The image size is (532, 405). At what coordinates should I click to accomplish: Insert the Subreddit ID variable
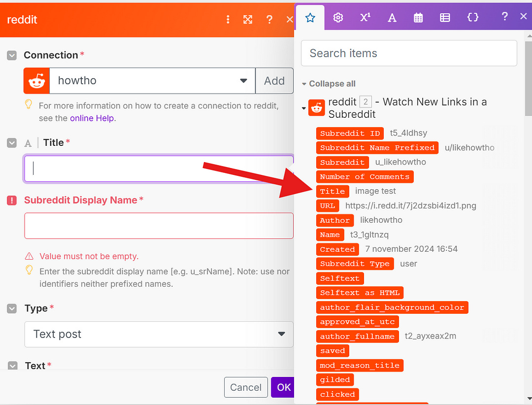350,134
